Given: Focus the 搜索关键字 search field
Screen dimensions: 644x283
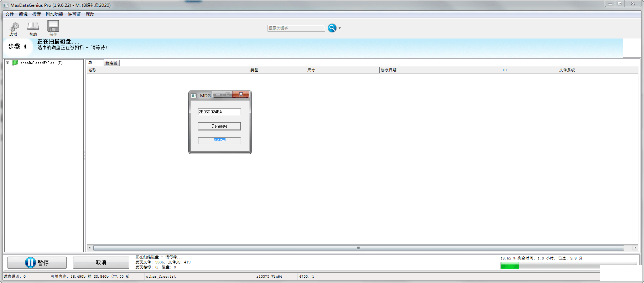Looking at the screenshot, I should pos(296,28).
